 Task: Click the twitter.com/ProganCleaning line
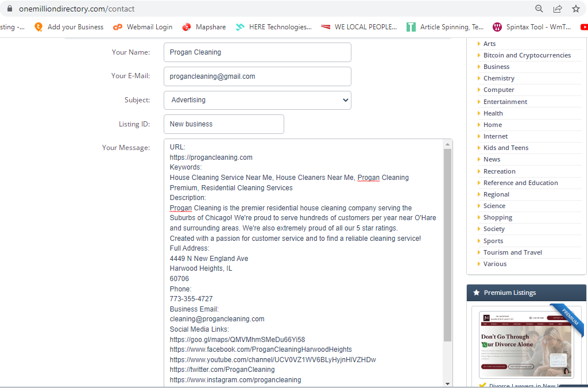point(222,370)
